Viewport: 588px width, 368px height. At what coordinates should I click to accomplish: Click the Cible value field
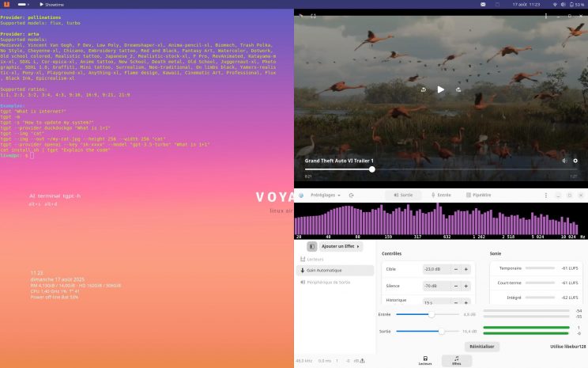coord(436,269)
